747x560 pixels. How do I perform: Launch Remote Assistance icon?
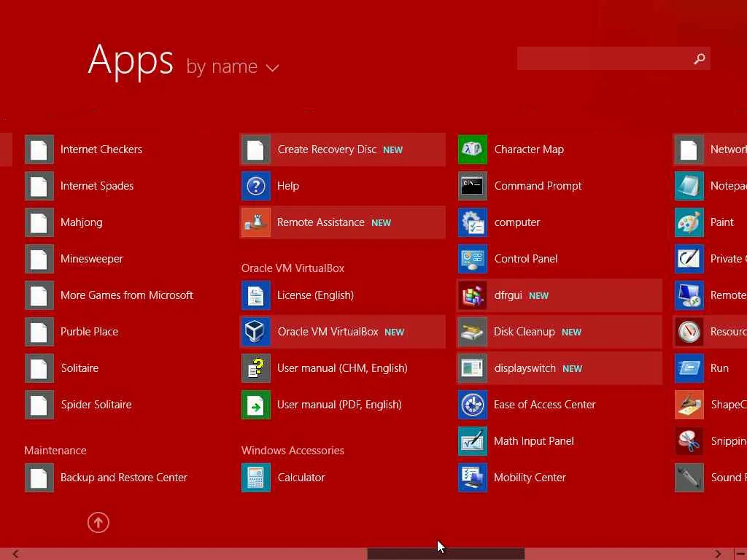[256, 222]
